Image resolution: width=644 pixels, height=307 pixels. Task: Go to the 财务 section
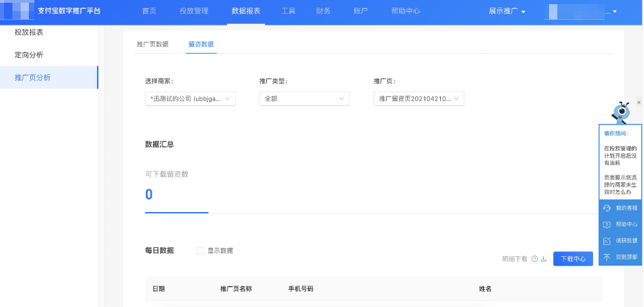click(323, 11)
